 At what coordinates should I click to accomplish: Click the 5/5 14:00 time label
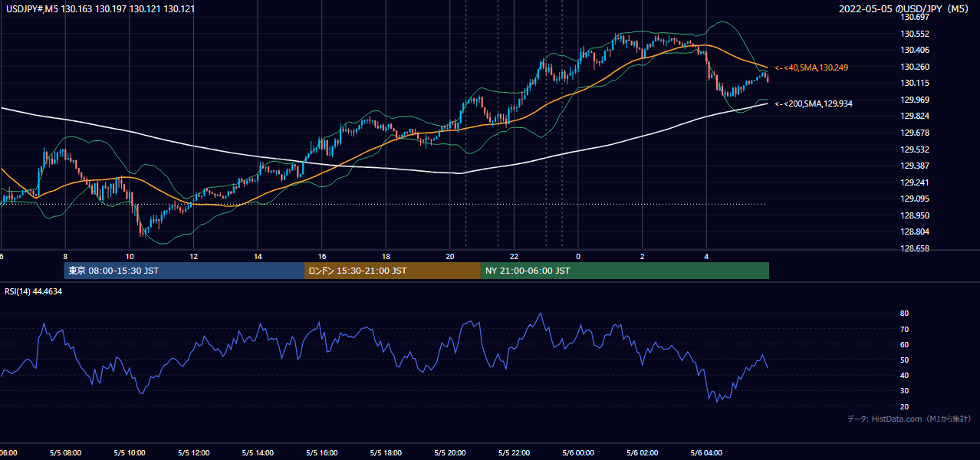(258, 452)
